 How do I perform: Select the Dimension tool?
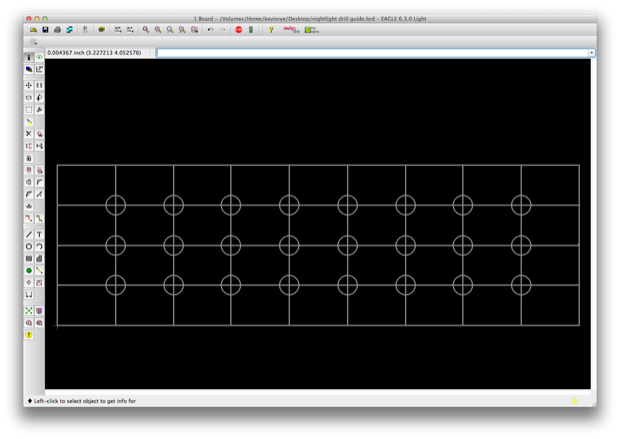pos(29,295)
